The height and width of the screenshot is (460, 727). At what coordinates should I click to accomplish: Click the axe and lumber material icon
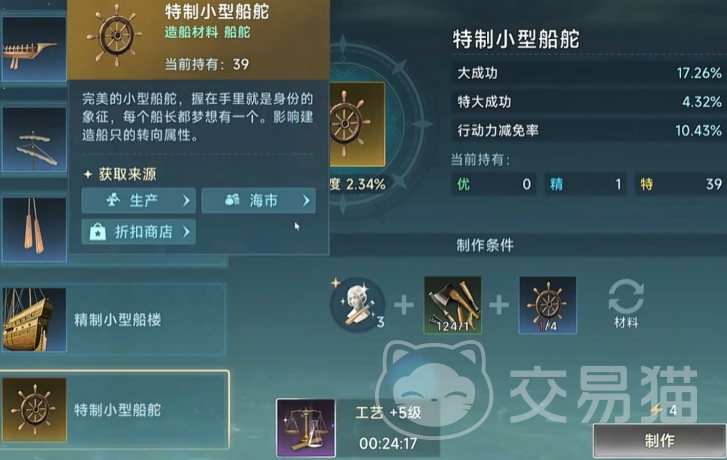453,305
